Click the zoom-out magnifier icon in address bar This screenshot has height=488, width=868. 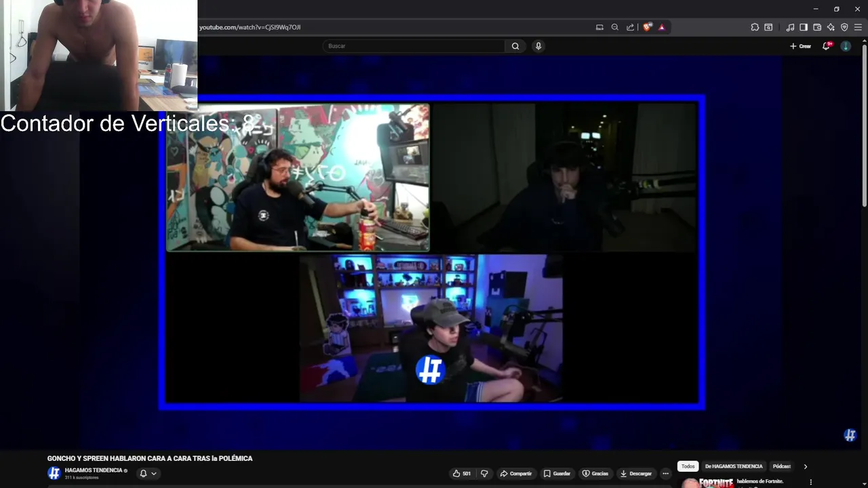[x=615, y=27]
